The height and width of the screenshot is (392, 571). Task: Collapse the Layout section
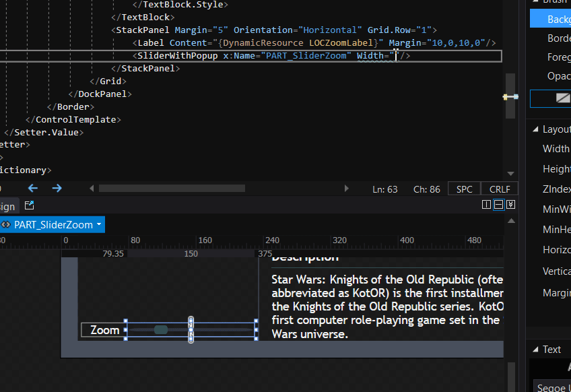[x=535, y=129]
